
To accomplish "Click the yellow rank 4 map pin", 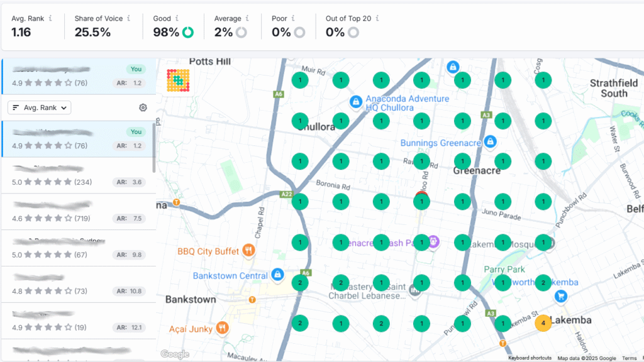I will 543,323.
